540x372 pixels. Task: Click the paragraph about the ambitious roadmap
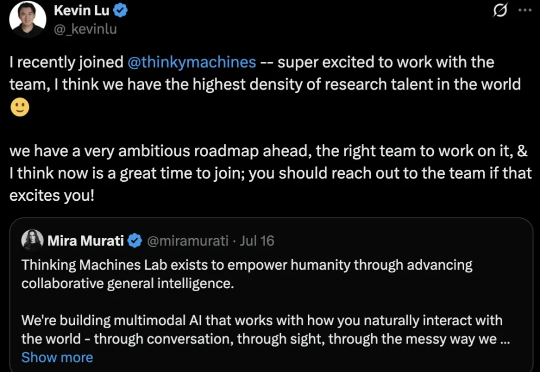[x=271, y=173]
